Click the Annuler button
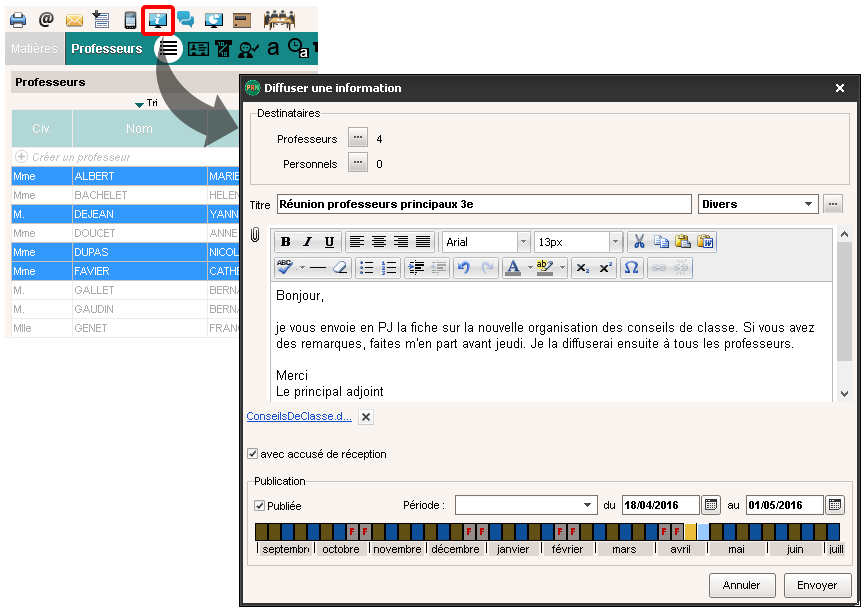This screenshot has height=612, width=866. 742,585
